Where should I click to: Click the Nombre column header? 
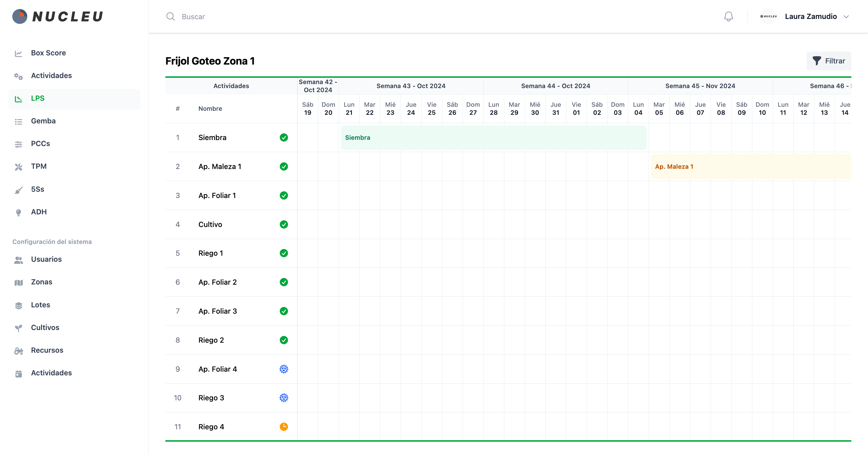(210, 108)
